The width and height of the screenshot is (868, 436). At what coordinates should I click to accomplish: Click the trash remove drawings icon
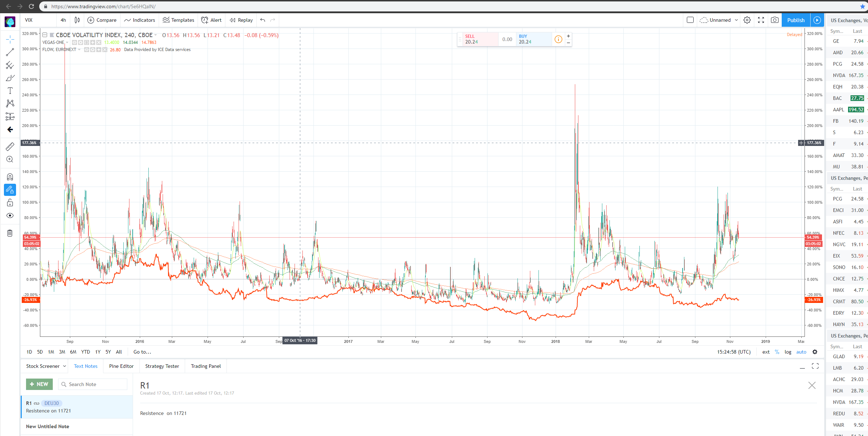pyautogui.click(x=10, y=233)
